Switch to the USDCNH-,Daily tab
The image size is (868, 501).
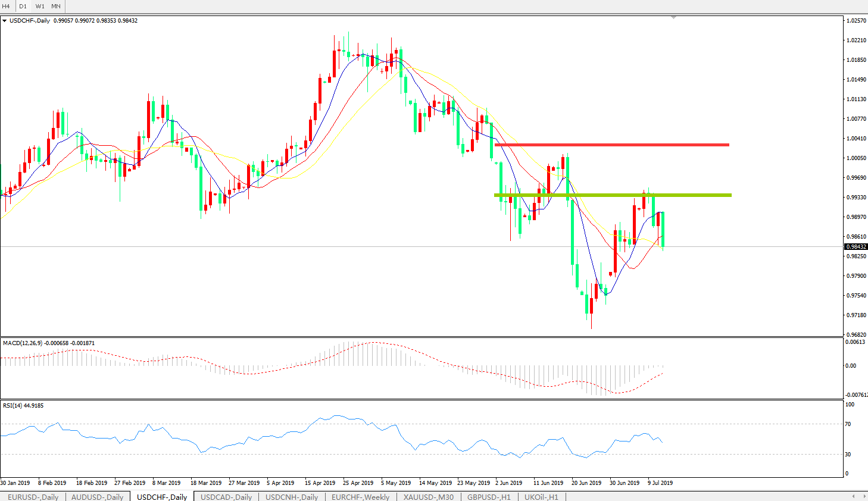coord(292,497)
